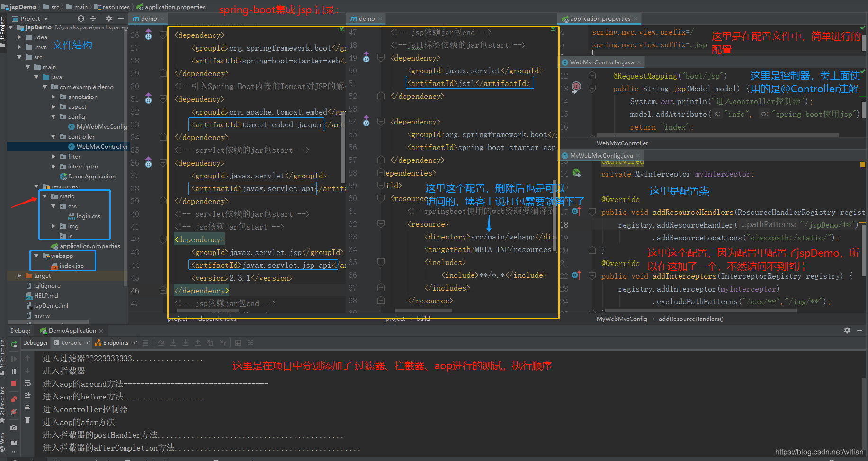Expand the .mvn folder
Viewport: 868px width, 461px height.
[x=19, y=47]
